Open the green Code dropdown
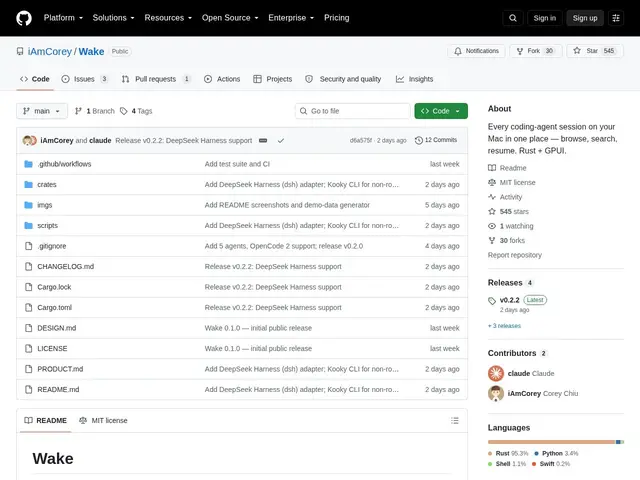640x480 pixels. (x=441, y=111)
